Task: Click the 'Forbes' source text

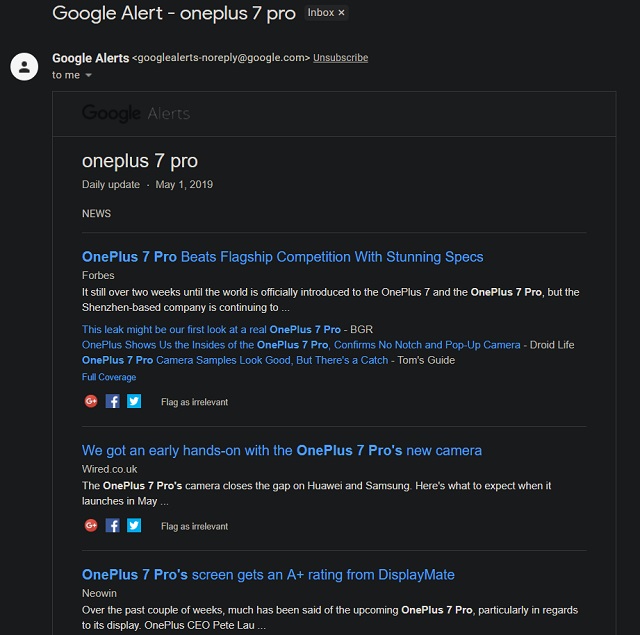Action: [x=98, y=275]
